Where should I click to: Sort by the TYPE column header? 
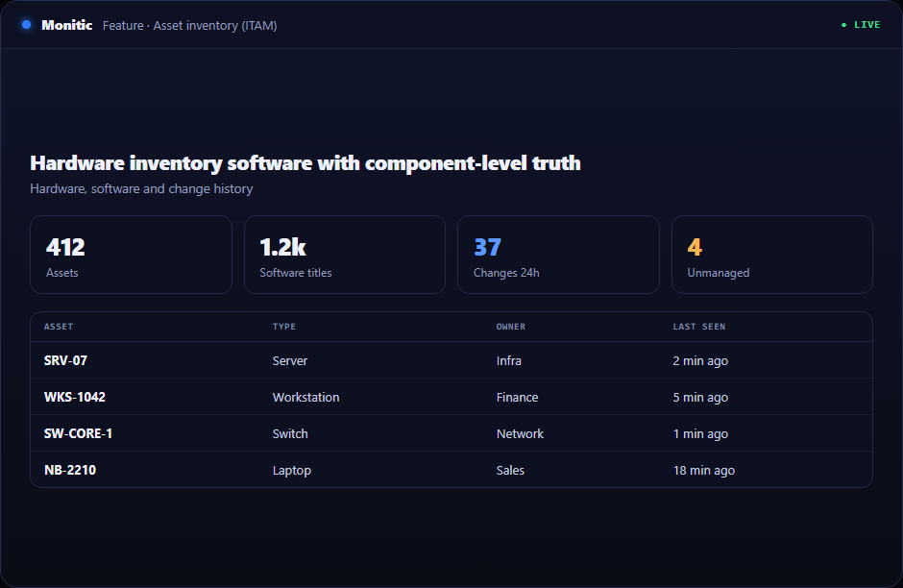pos(284,327)
